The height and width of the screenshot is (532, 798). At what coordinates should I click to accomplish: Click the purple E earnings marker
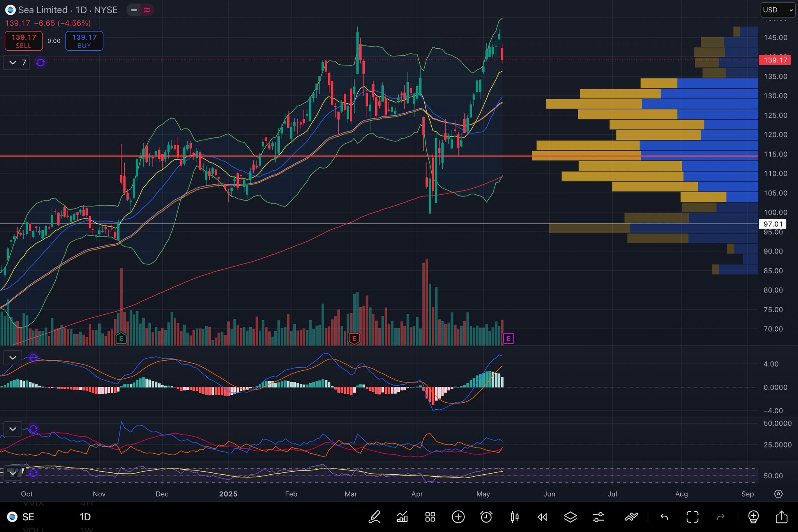[x=508, y=338]
